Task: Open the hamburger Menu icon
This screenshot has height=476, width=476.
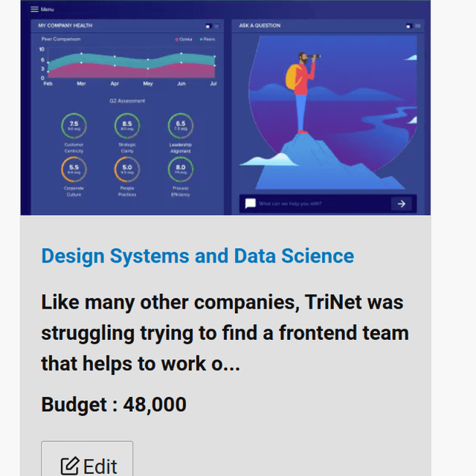Action: tap(34, 10)
